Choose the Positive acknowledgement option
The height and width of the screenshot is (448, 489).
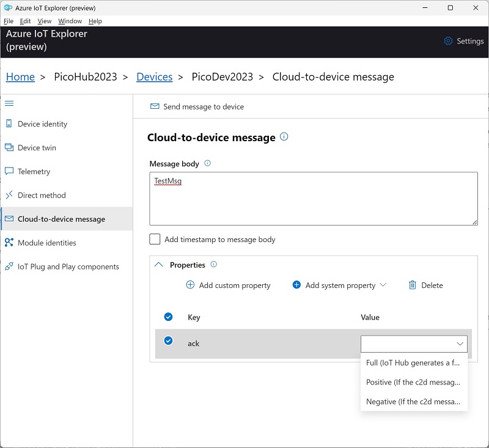coord(414,382)
